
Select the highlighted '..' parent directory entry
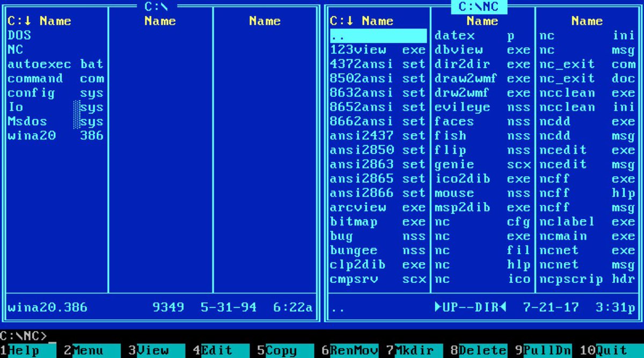[x=378, y=35]
